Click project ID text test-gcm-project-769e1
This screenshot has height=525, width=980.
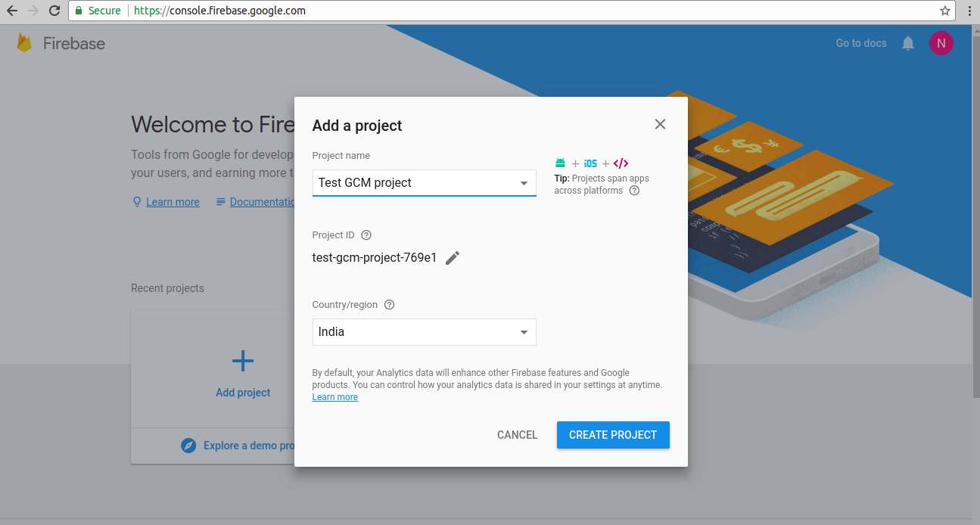(375, 257)
